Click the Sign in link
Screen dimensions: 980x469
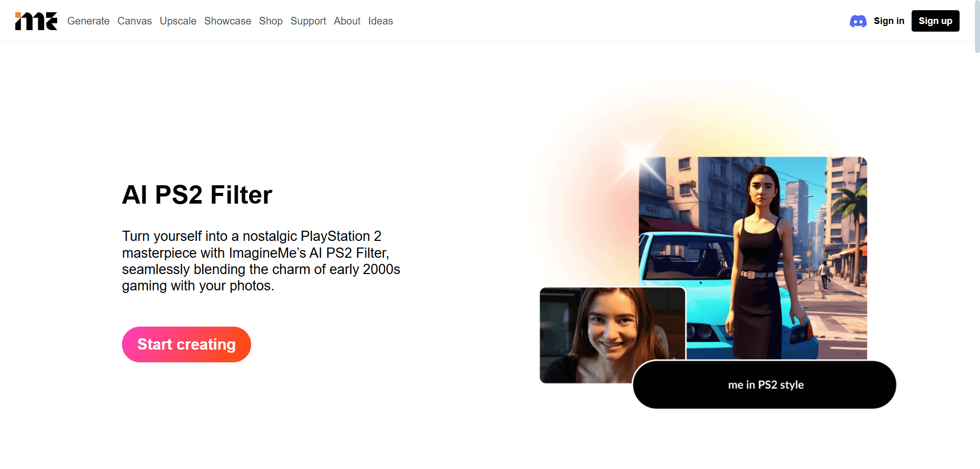[889, 21]
